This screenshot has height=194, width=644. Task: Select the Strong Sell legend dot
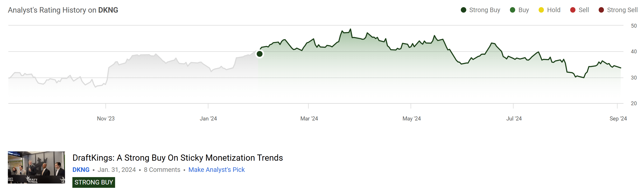[601, 10]
